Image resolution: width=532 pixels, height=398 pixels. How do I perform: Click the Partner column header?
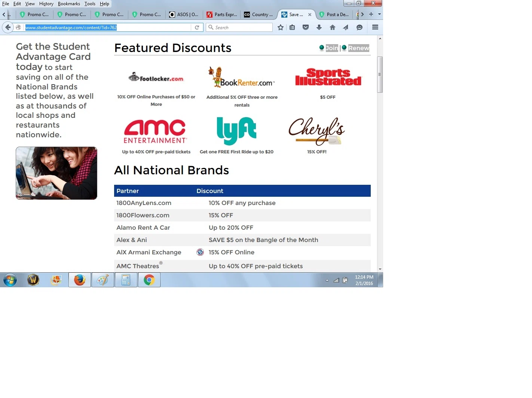128,191
